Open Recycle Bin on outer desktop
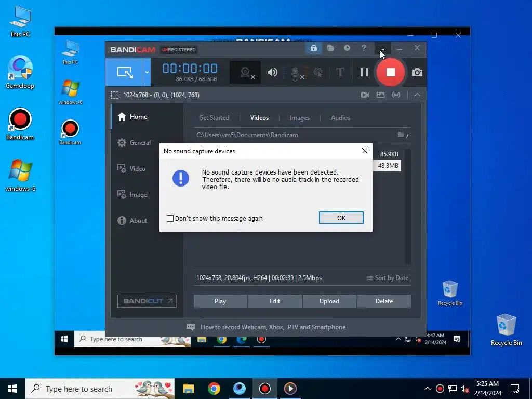 (506, 330)
